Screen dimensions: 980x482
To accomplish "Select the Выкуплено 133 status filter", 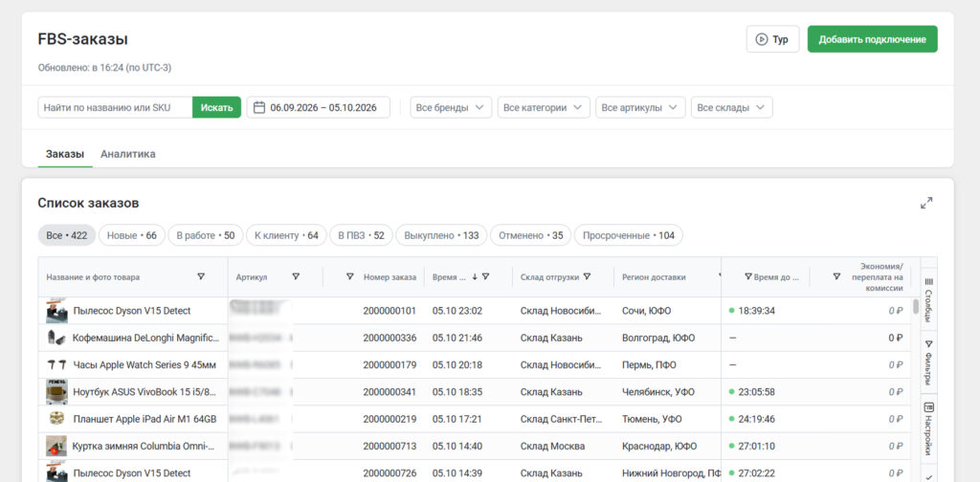I will [x=441, y=235].
